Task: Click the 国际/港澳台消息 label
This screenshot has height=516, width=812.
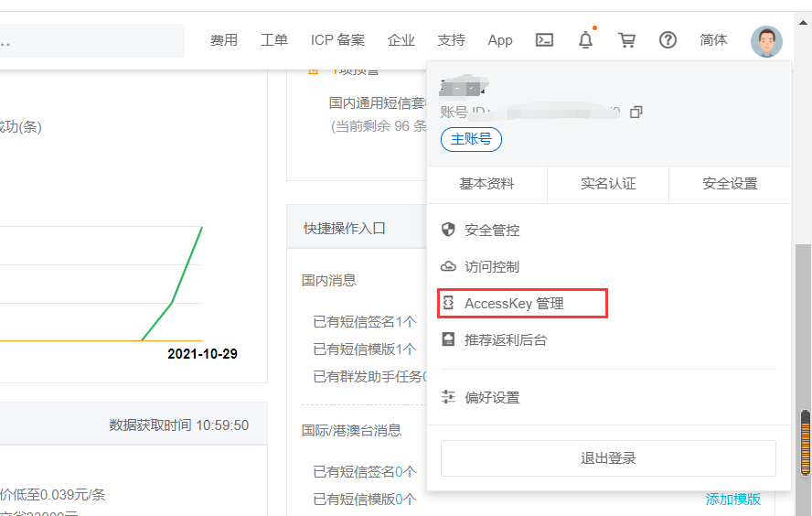Action: 351,431
